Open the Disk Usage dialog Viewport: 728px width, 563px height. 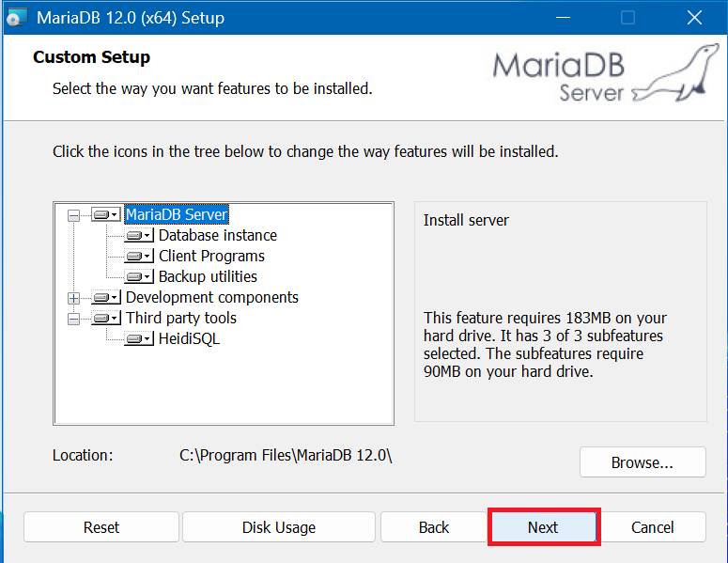pos(279,527)
